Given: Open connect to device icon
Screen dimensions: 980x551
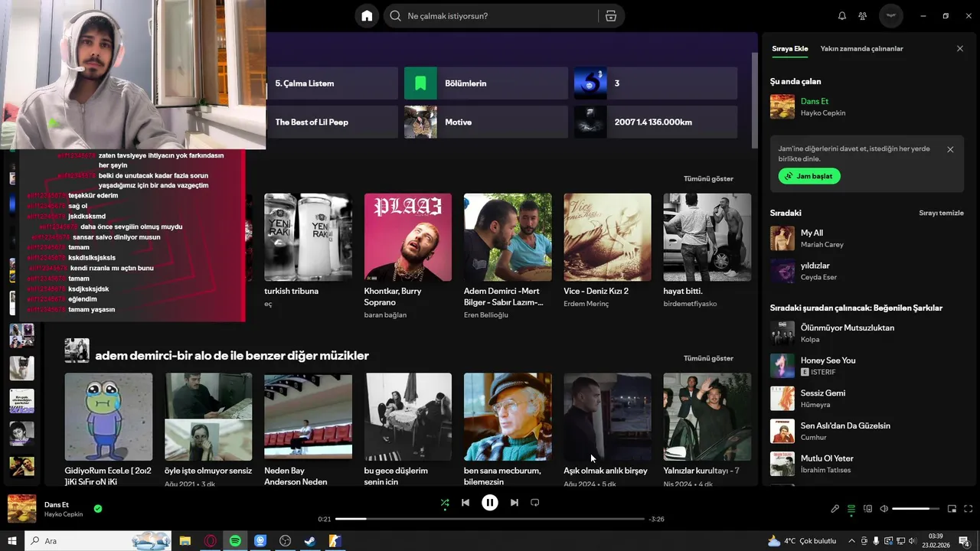Looking at the screenshot, I should click(x=867, y=509).
